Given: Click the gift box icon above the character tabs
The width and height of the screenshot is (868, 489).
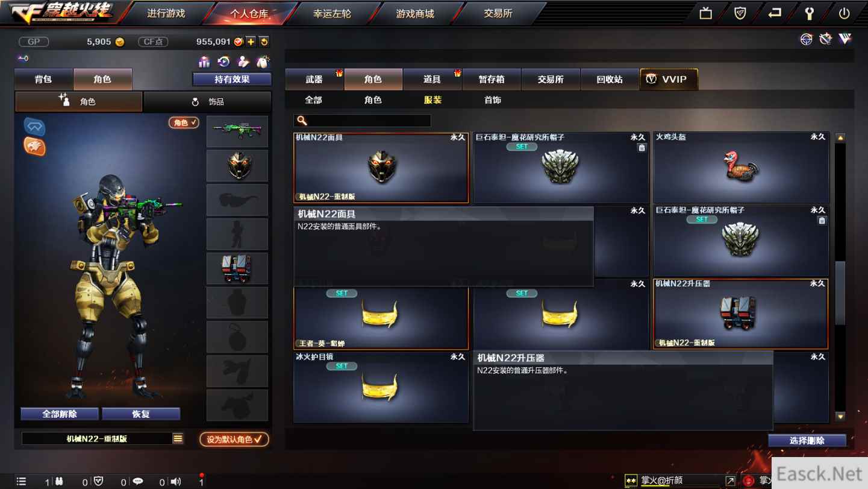Looking at the screenshot, I should click(204, 62).
